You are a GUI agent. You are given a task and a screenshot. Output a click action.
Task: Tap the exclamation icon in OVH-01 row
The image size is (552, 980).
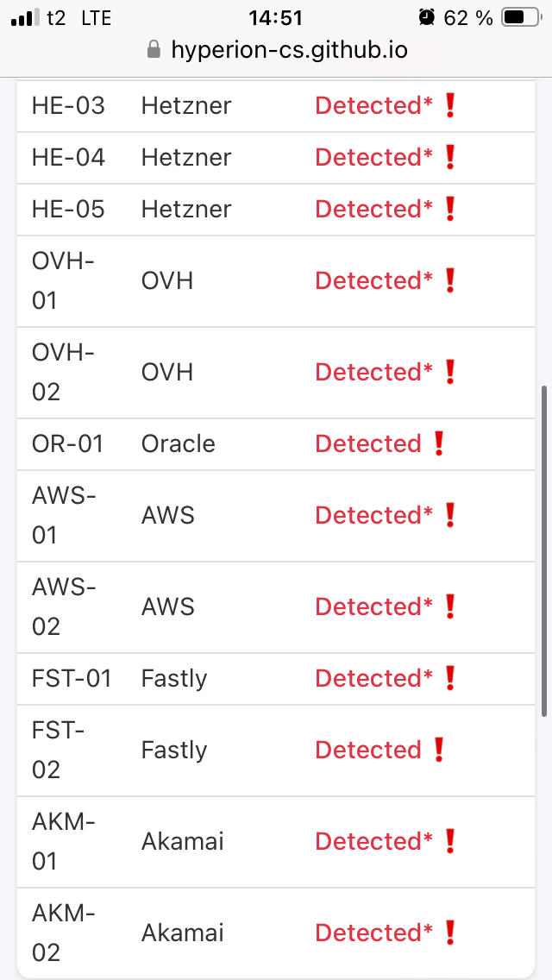[448, 280]
